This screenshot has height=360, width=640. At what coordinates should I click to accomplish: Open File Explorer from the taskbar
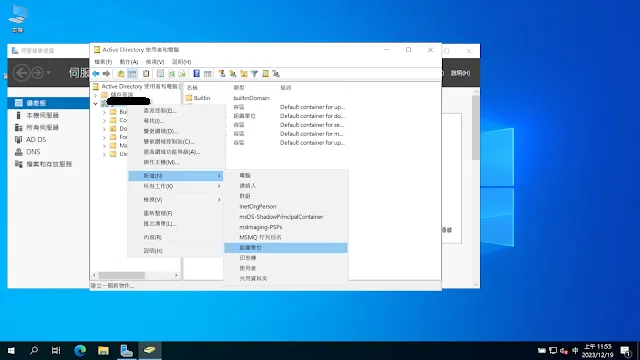pyautogui.click(x=103, y=351)
